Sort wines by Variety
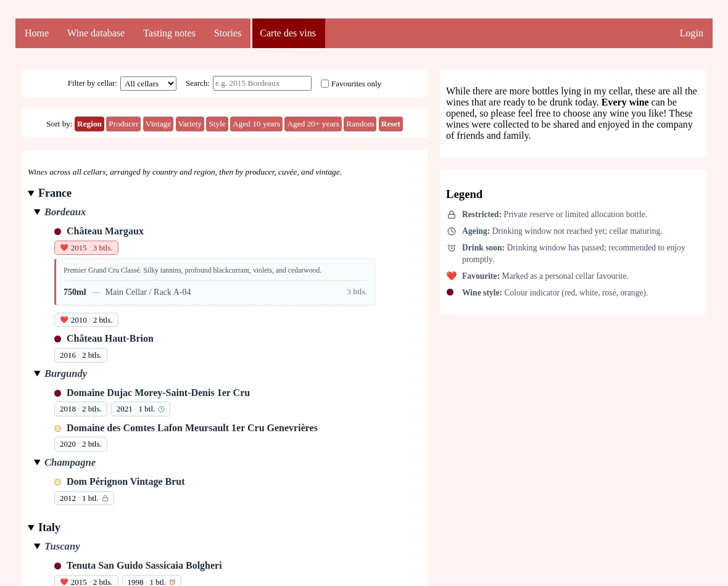Image resolution: width=728 pixels, height=586 pixels. pyautogui.click(x=190, y=124)
